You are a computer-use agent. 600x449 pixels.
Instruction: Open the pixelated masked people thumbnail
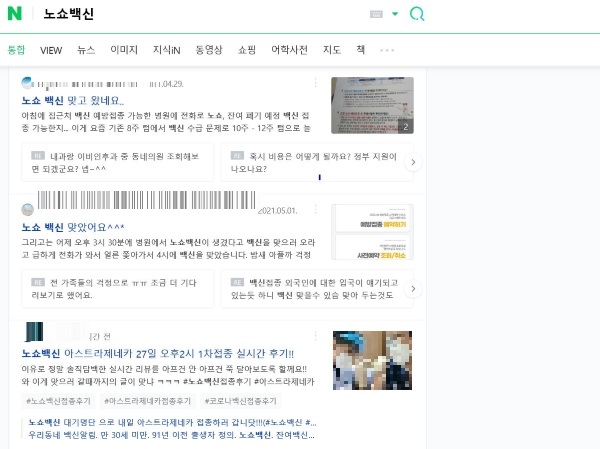[372, 361]
